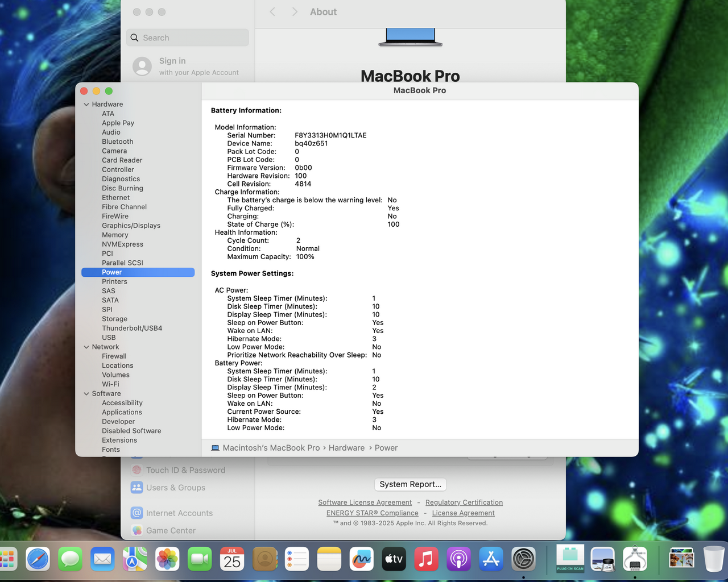Open App Store in Dock
This screenshot has width=728, height=582.
491,559
